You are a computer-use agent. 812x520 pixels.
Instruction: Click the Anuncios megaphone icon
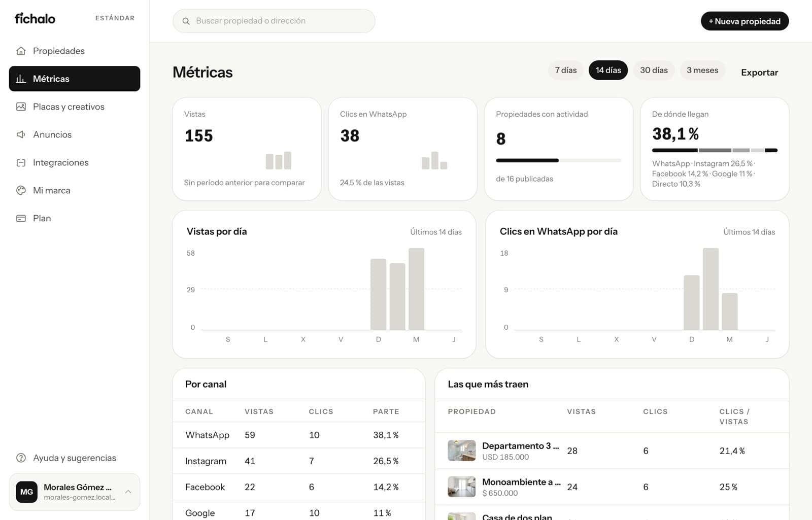click(x=21, y=134)
